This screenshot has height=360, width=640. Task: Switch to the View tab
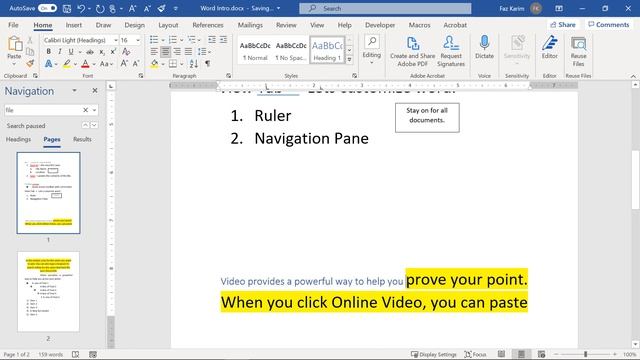(317, 25)
